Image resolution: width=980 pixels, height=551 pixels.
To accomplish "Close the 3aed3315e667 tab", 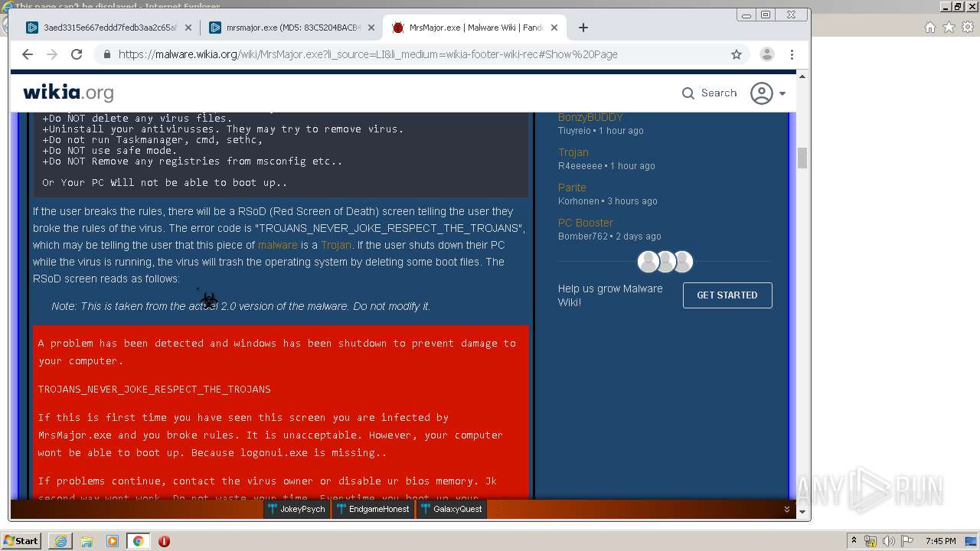I will pos(189,28).
